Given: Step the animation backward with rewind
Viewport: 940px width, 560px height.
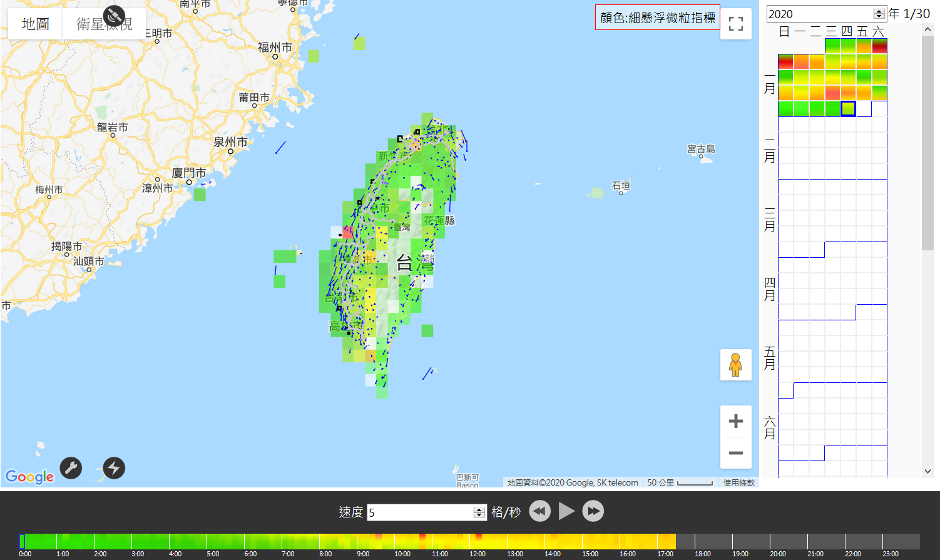Looking at the screenshot, I should tap(540, 511).
